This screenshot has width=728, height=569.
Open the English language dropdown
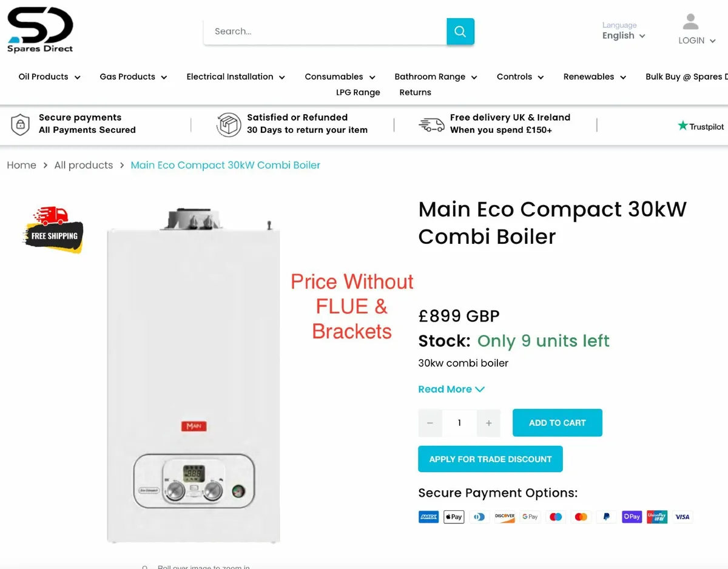(623, 35)
